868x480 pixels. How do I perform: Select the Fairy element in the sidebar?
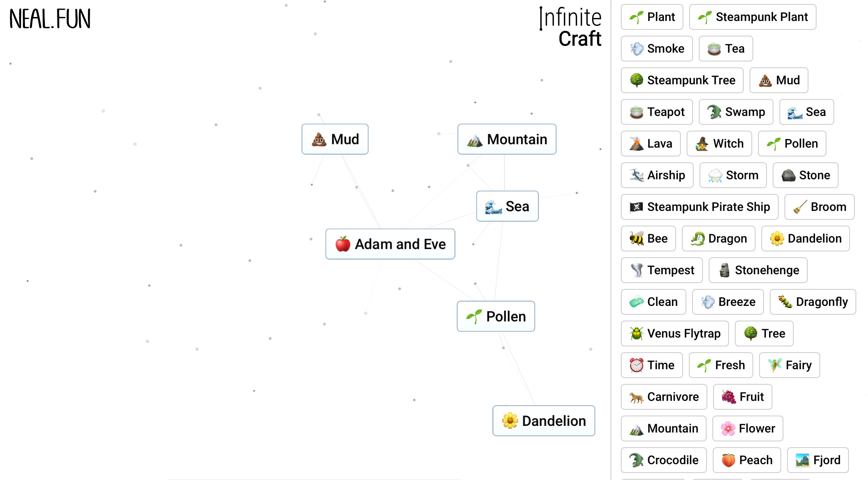[x=789, y=365]
